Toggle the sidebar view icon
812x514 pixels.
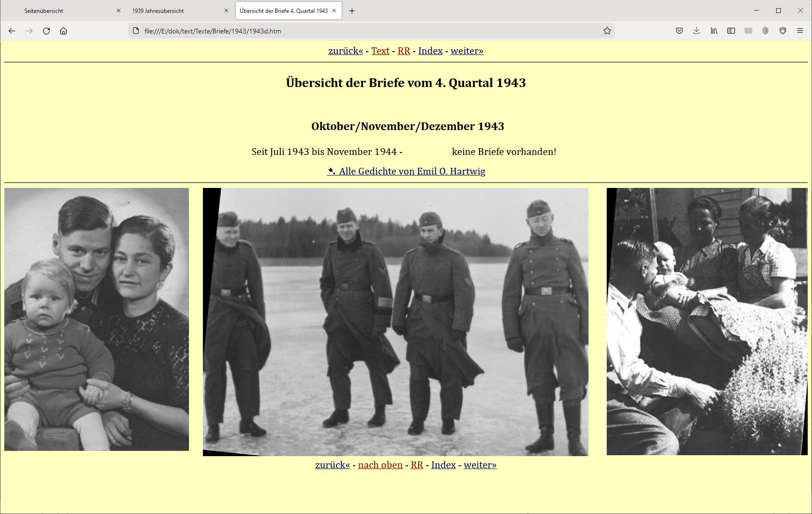(x=731, y=31)
